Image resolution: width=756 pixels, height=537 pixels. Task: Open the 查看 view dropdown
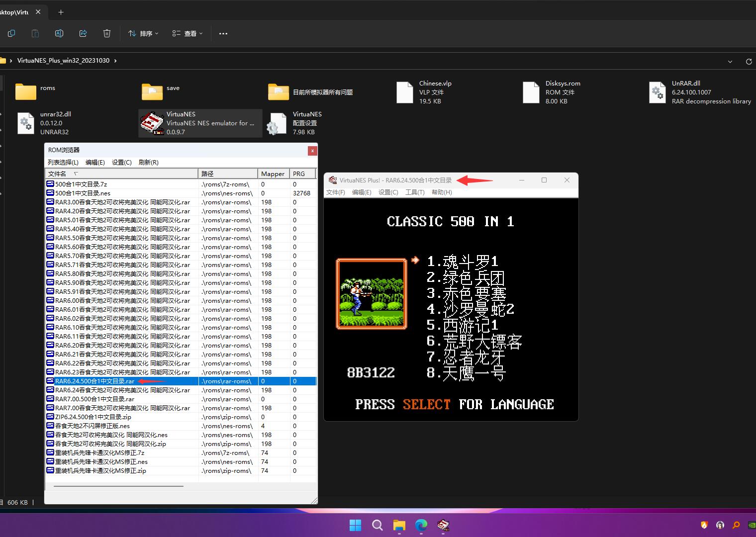pos(188,33)
